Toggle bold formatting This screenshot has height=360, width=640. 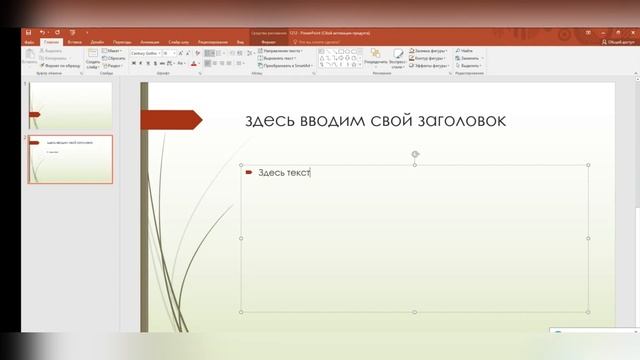(x=133, y=64)
